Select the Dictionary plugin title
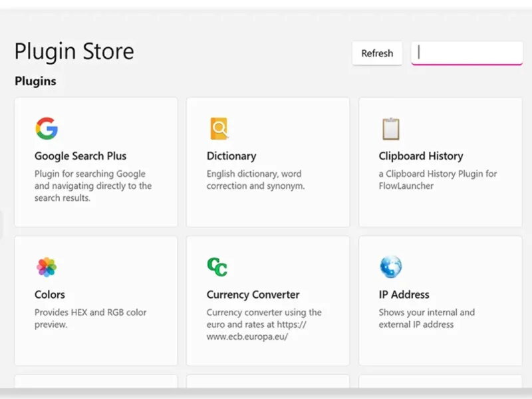The height and width of the screenshot is (399, 532). tap(231, 156)
